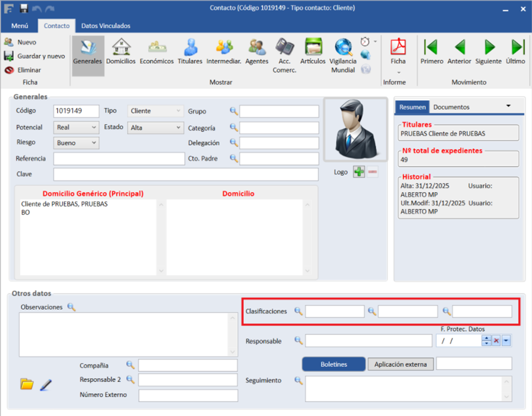Image resolution: width=532 pixels, height=416 pixels.
Task: Open the Estado dropdown
Action: tap(178, 127)
